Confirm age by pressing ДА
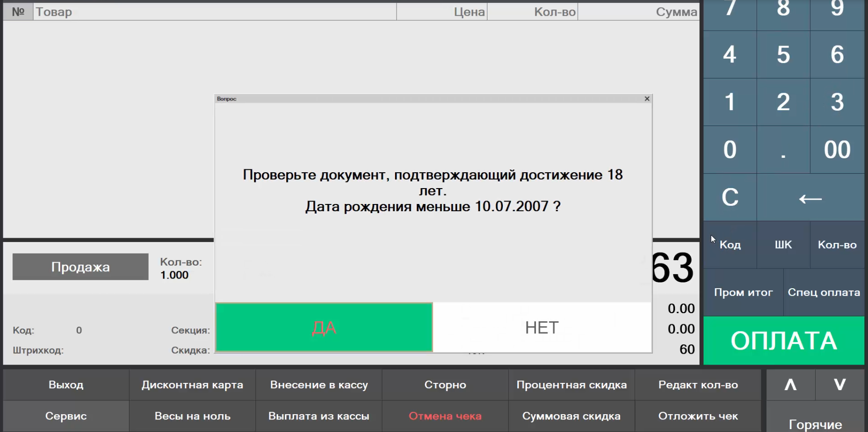The image size is (868, 432). [x=324, y=328]
